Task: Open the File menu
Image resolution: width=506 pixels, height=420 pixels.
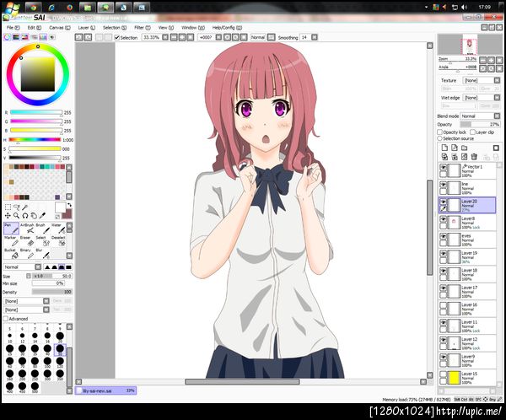Action: (13, 28)
